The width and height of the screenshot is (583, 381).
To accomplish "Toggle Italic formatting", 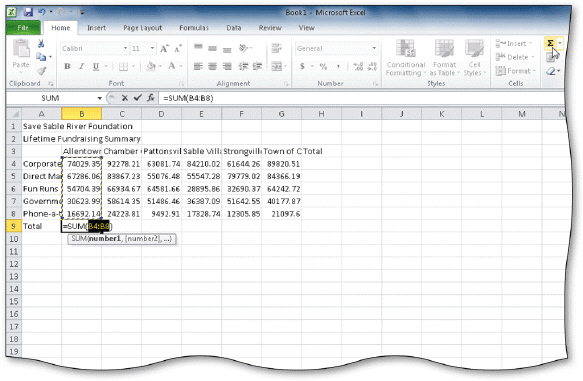I will 81,67.
